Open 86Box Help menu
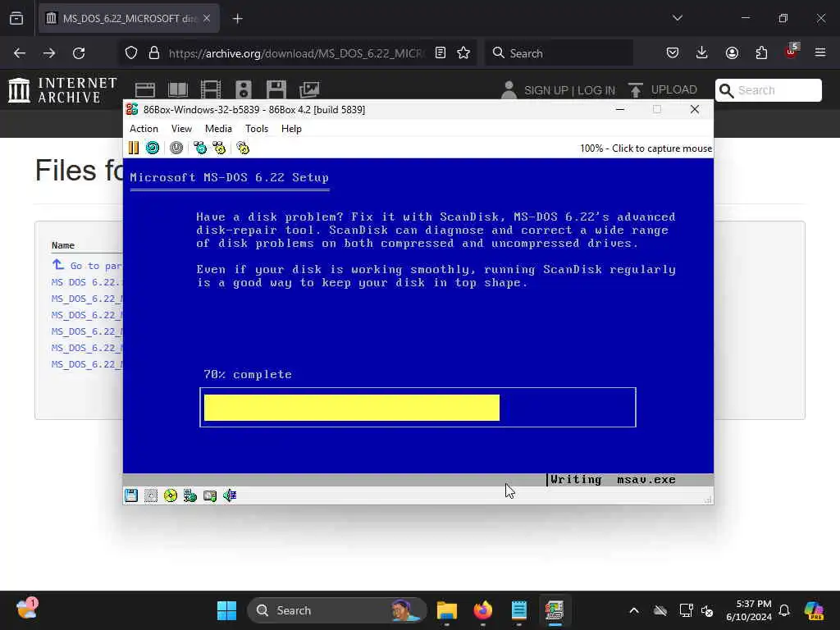840x630 pixels. click(x=291, y=129)
